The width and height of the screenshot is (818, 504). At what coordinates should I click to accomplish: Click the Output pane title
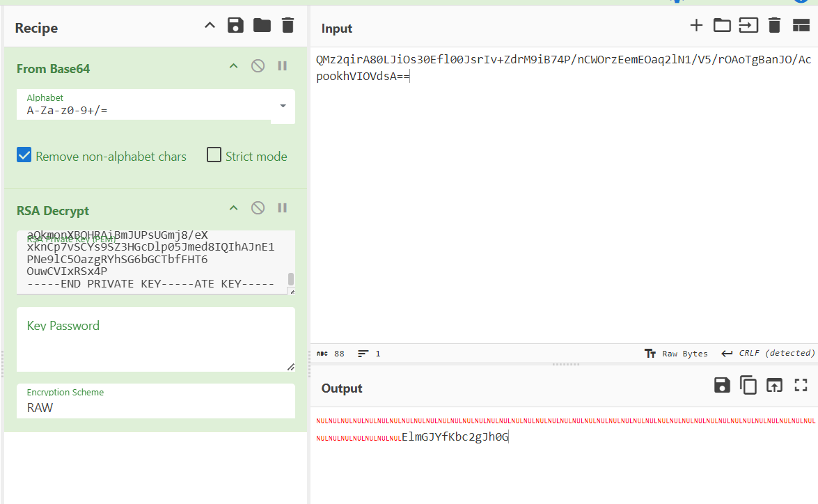[342, 388]
